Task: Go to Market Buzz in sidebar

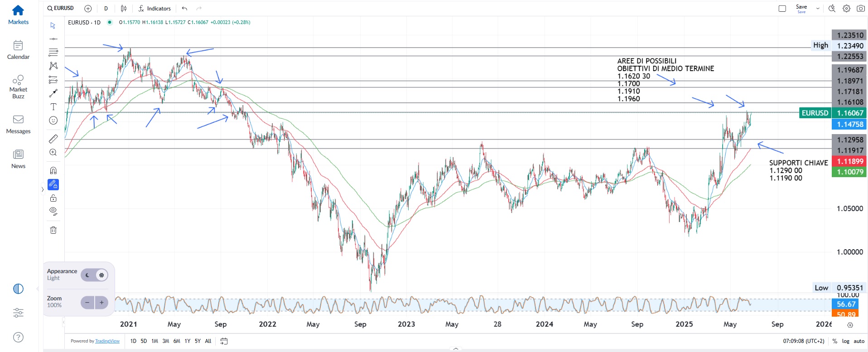Action: coord(18,86)
